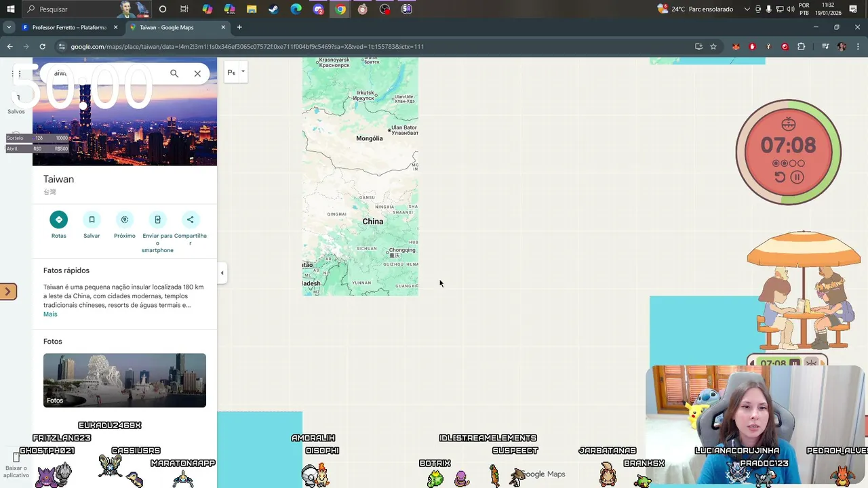Open the volume control in tray

click(x=790, y=9)
